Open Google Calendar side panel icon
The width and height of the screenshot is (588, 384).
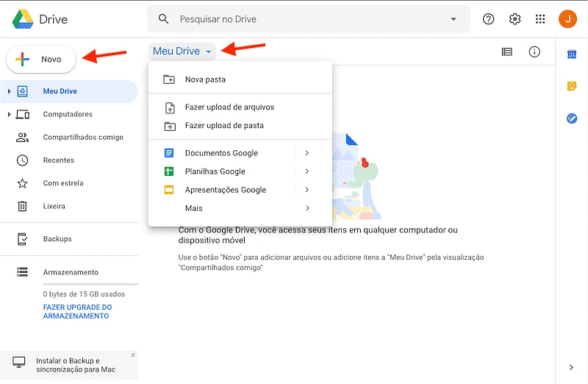572,54
